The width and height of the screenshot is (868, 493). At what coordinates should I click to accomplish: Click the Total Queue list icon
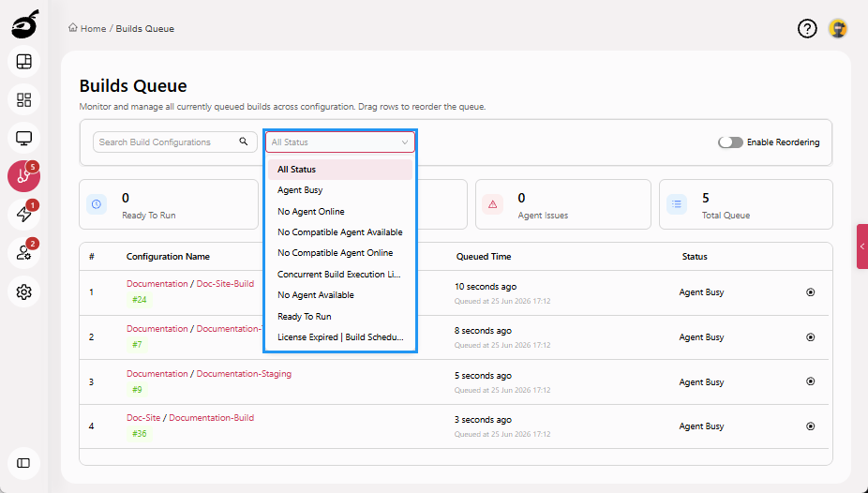pos(677,204)
